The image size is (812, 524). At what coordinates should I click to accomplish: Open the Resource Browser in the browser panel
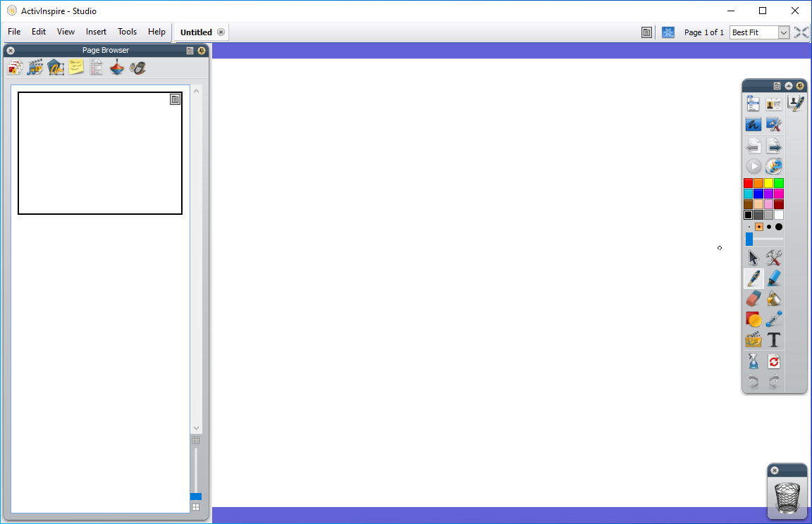pos(35,68)
